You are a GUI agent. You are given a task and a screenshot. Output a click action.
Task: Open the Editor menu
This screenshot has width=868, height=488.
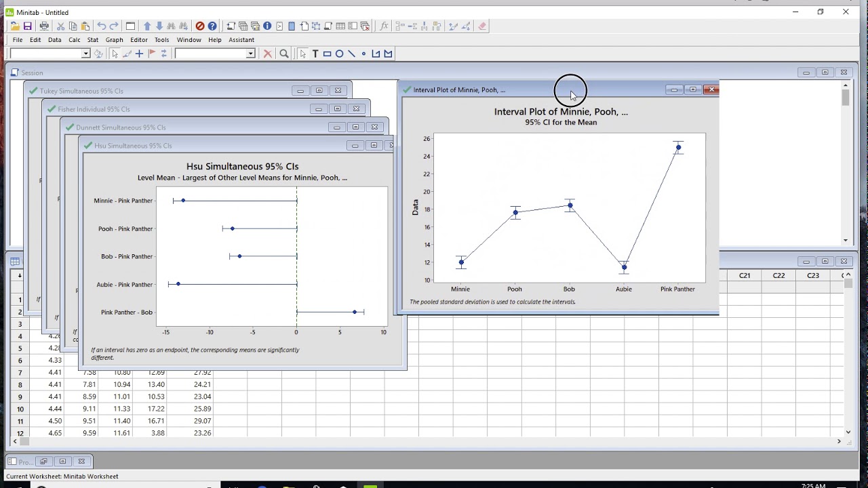pyautogui.click(x=139, y=40)
